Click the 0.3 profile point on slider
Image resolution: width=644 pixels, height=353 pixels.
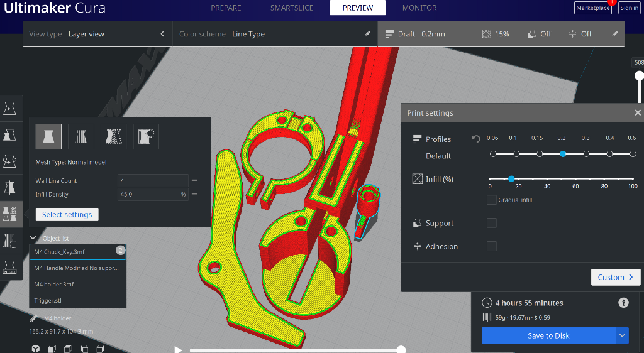(586, 154)
